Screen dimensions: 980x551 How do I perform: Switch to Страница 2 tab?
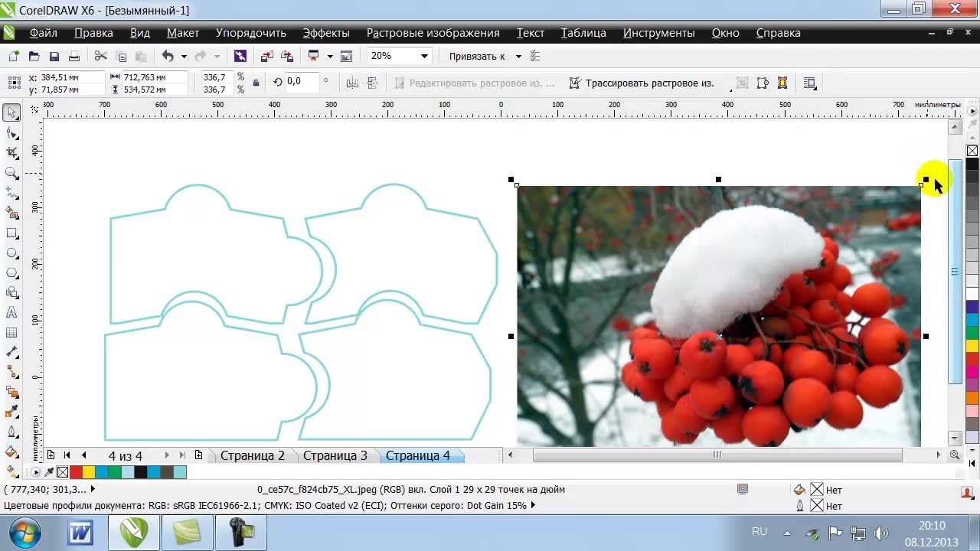click(253, 455)
